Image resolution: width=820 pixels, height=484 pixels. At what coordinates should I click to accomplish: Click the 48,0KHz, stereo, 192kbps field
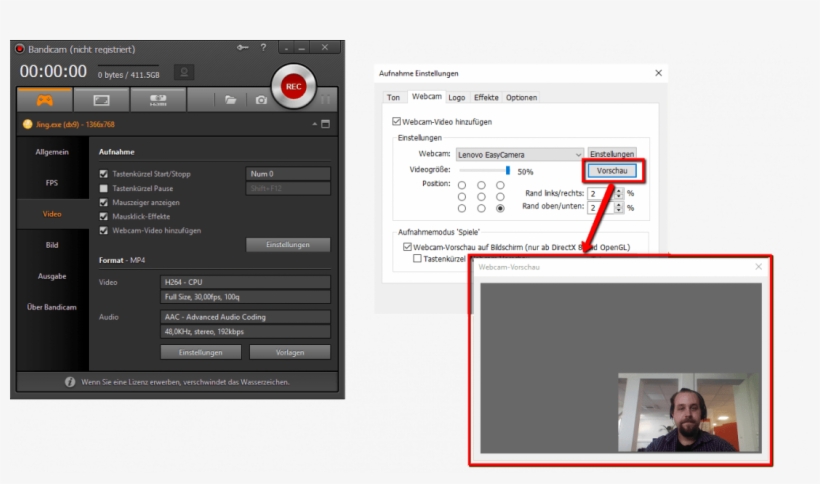pos(245,331)
